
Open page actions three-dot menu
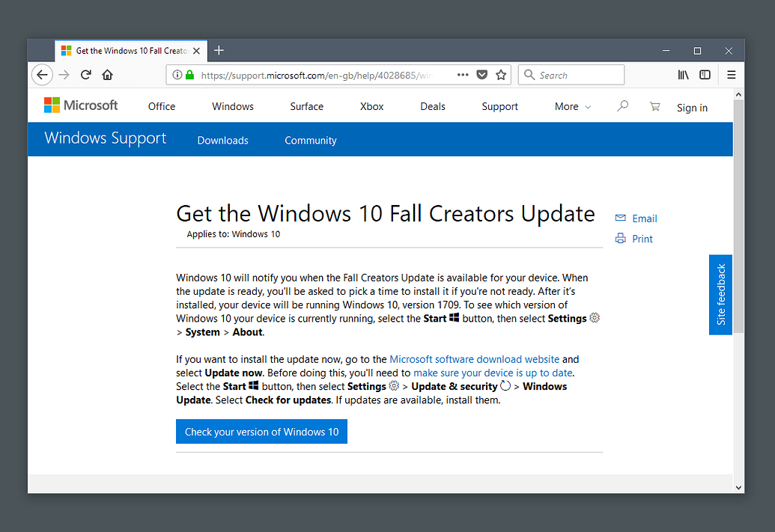click(x=463, y=75)
